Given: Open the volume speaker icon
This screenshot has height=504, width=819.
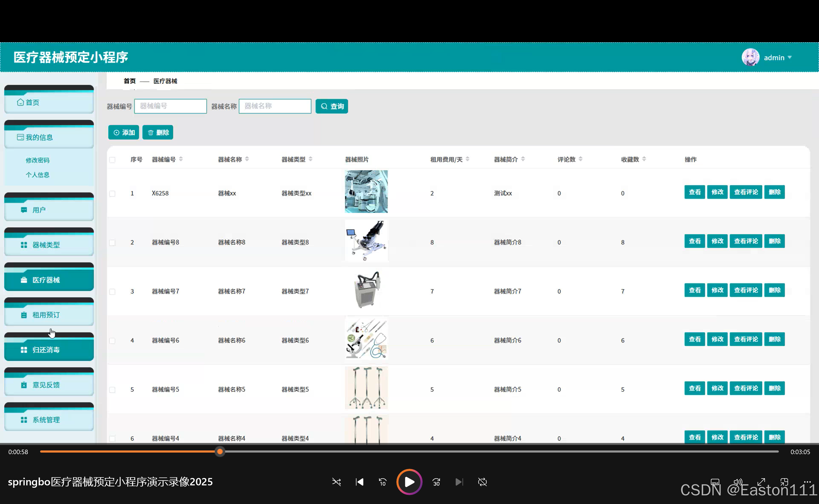Looking at the screenshot, I should click(738, 482).
